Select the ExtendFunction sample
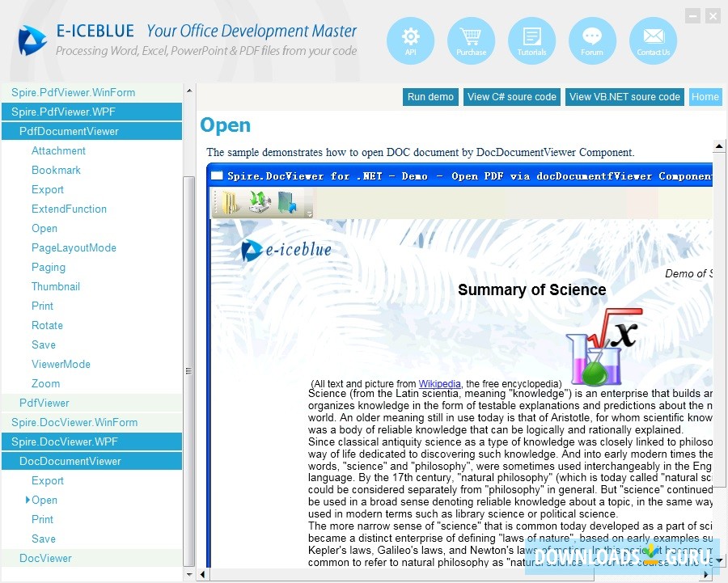The image size is (728, 583). point(69,209)
